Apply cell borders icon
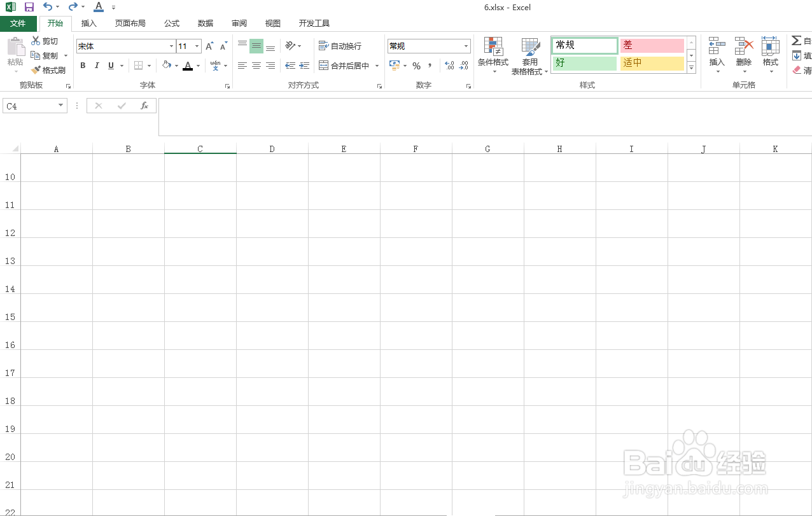The width and height of the screenshot is (812, 516). point(139,66)
